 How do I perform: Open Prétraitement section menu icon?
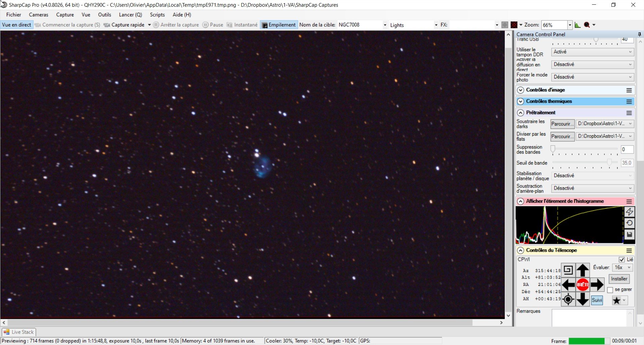coord(629,113)
